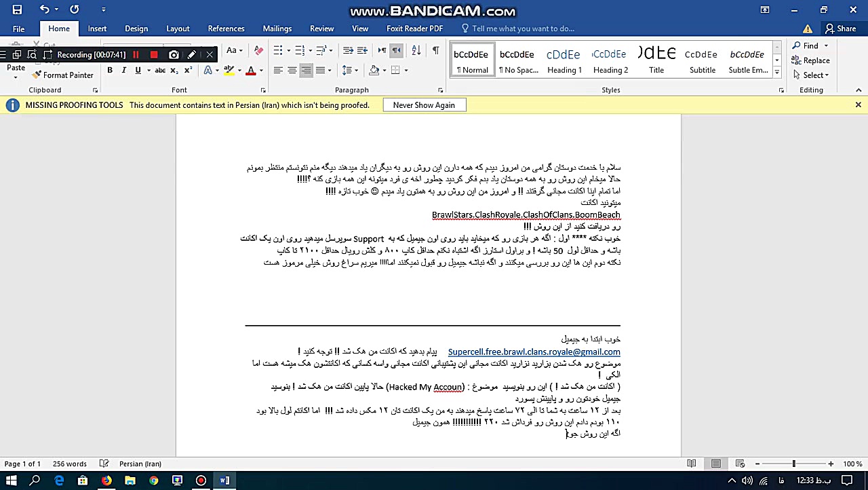Click the Never Show Again button
Screen dimensions: 868x490
click(x=424, y=105)
